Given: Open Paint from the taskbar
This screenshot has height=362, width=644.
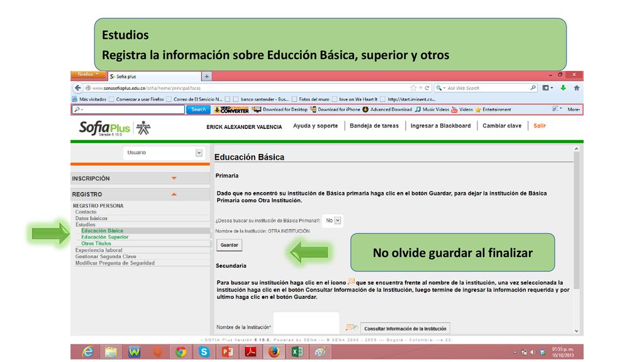Looking at the screenshot, I should (320, 352).
